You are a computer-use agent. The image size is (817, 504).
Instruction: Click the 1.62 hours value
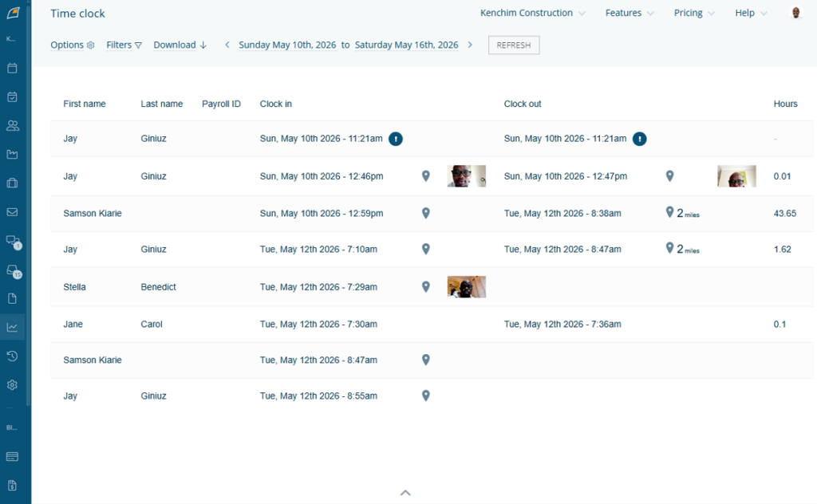782,250
